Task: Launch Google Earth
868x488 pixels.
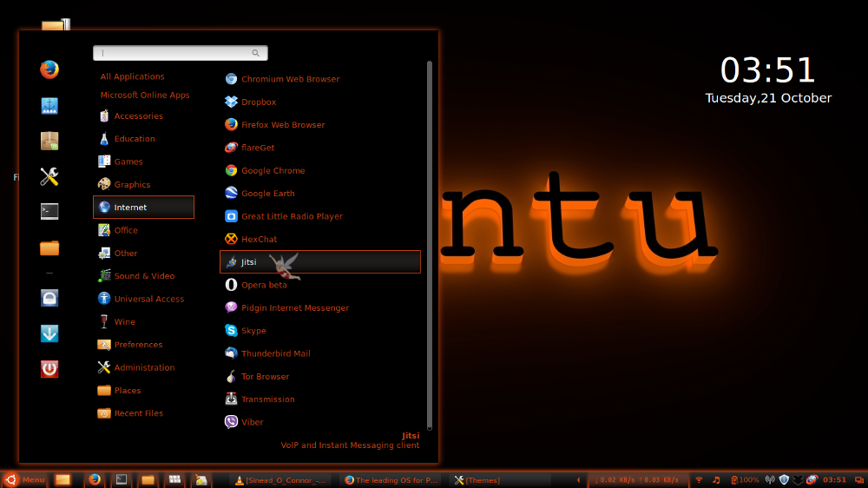Action: click(320, 194)
